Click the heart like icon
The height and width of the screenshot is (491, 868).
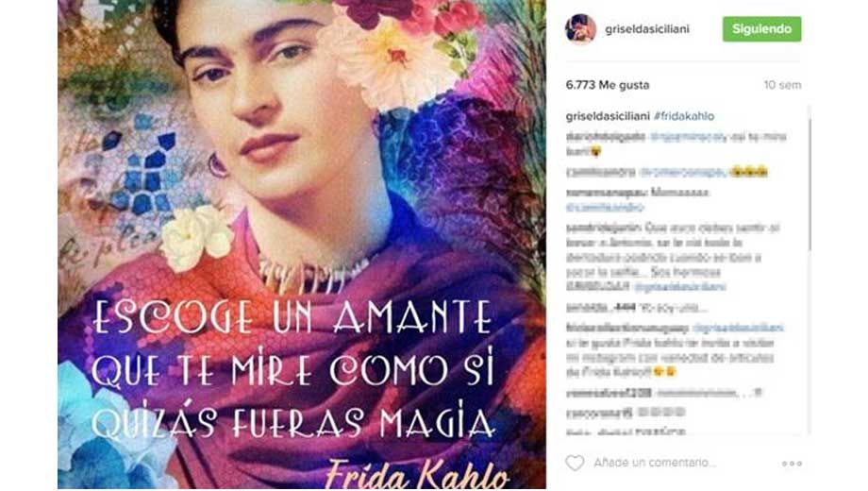point(575,463)
